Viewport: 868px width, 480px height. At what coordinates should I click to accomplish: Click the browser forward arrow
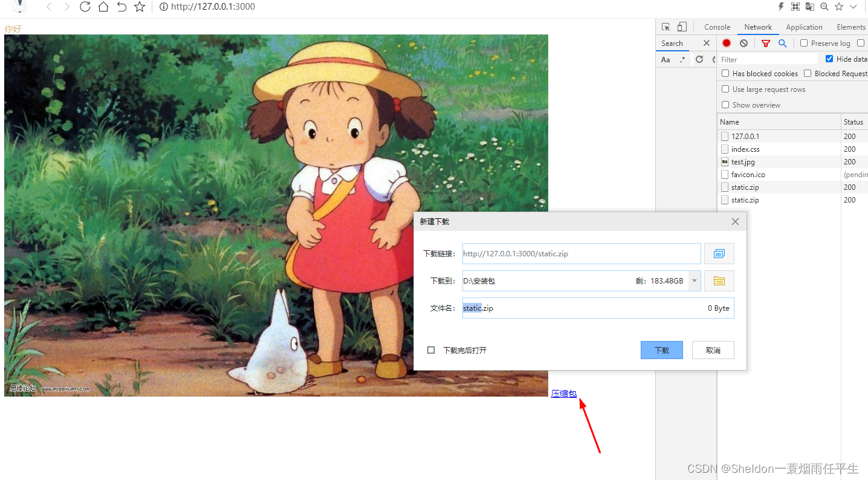coord(66,7)
